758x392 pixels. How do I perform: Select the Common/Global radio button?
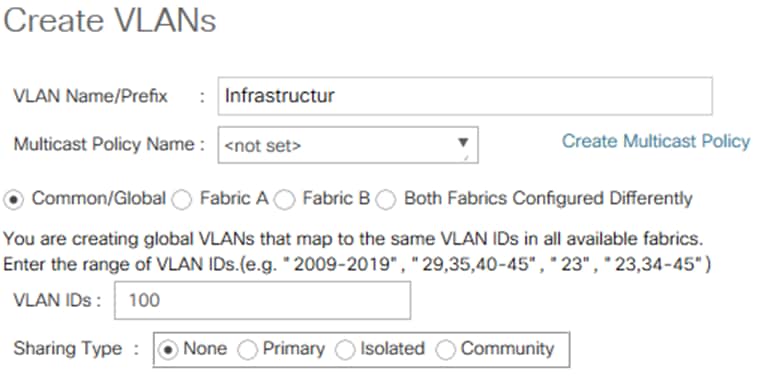[14, 200]
